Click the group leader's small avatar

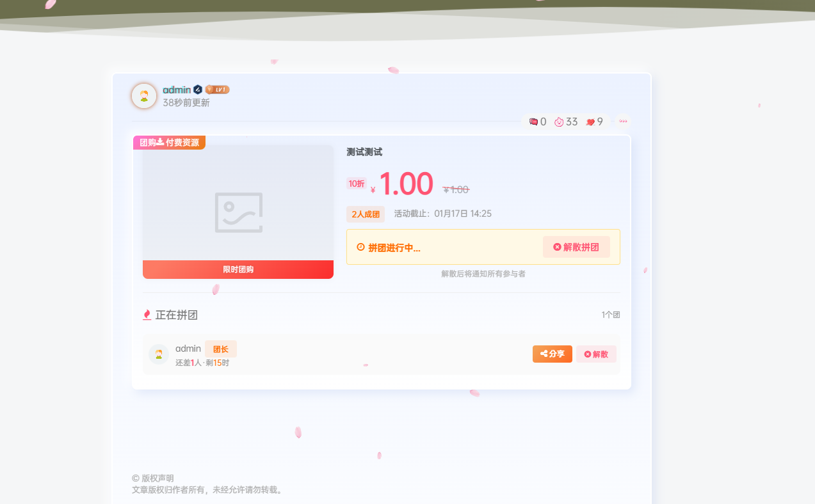(x=159, y=354)
